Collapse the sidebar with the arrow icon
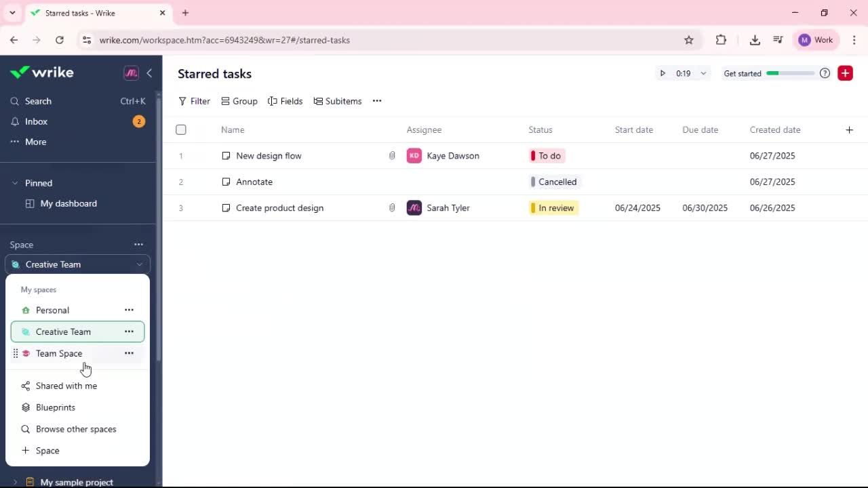The width and height of the screenshot is (868, 488). (x=149, y=73)
